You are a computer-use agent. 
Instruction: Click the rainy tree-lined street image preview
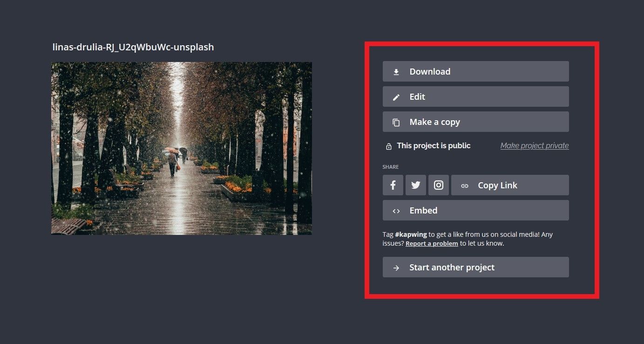pos(181,148)
